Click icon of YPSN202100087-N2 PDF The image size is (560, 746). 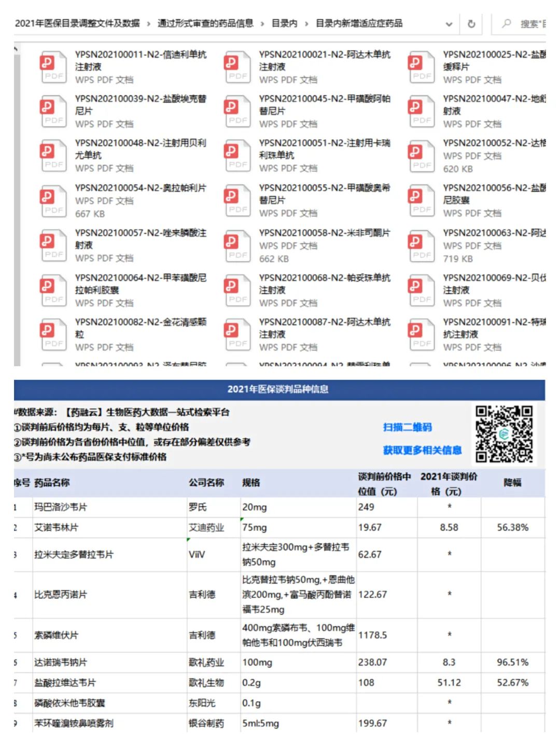[x=237, y=334]
